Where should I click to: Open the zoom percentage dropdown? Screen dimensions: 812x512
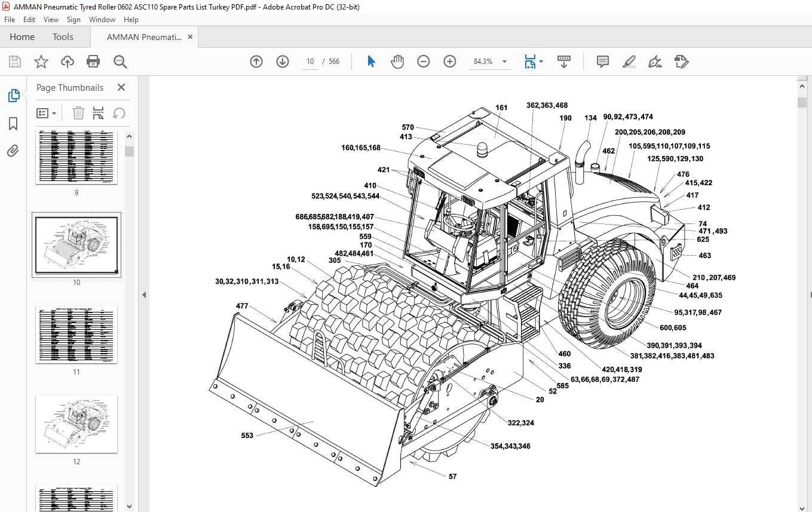[x=504, y=62]
